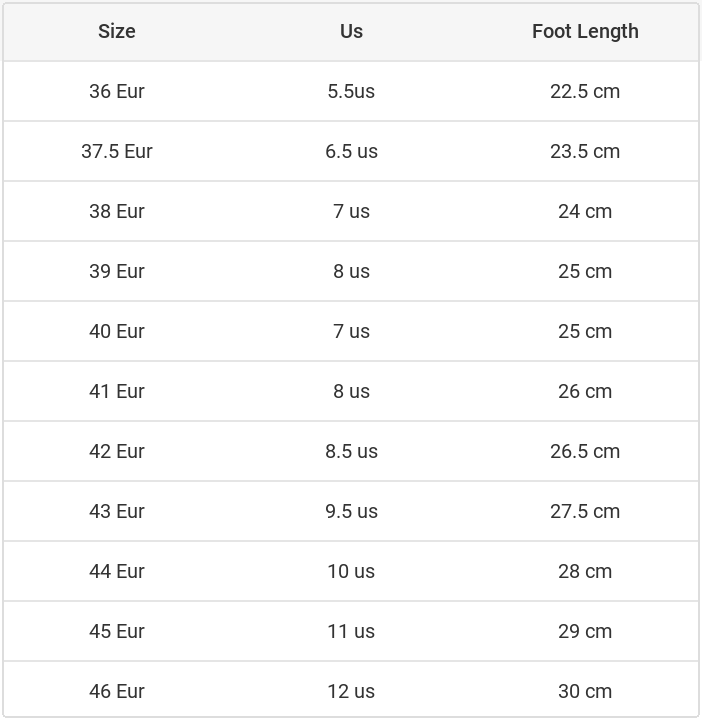Click the Foot Length column header

tap(585, 31)
